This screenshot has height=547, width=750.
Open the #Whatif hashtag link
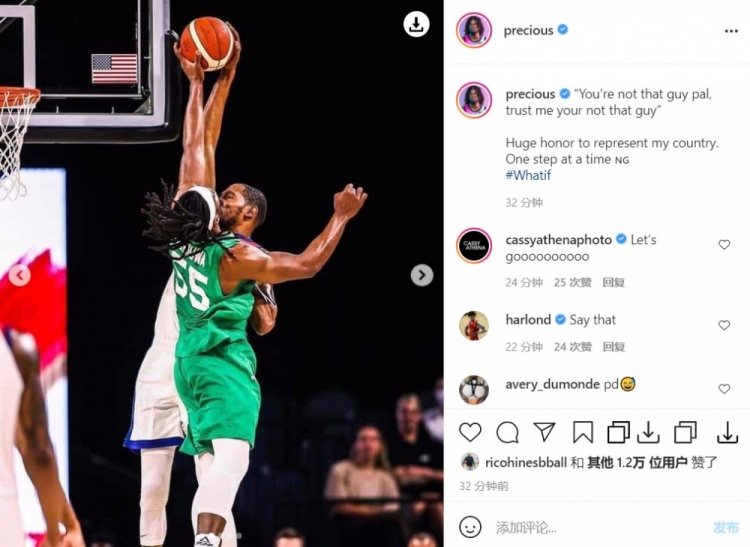(x=528, y=175)
